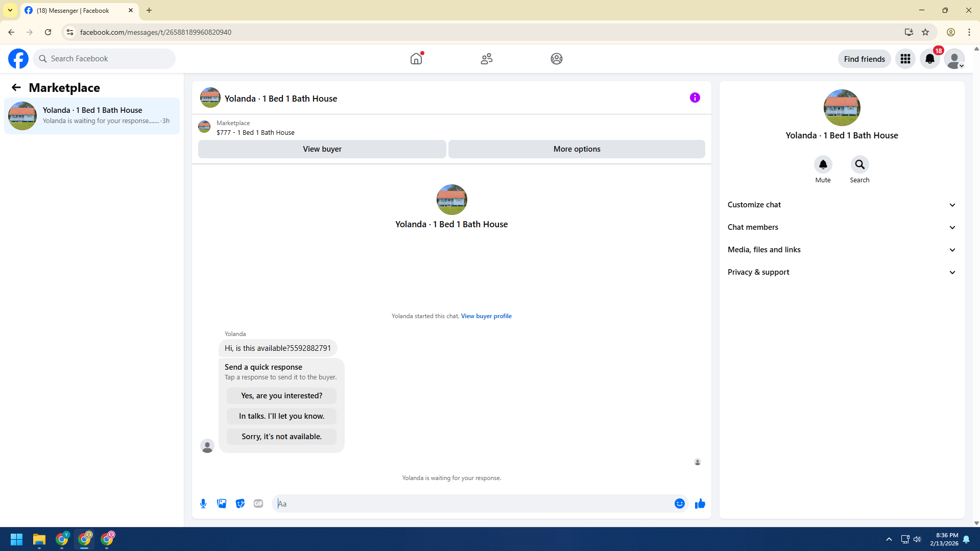Open the Groups icon in top navigation
This screenshot has height=551, width=980.
click(x=557, y=59)
